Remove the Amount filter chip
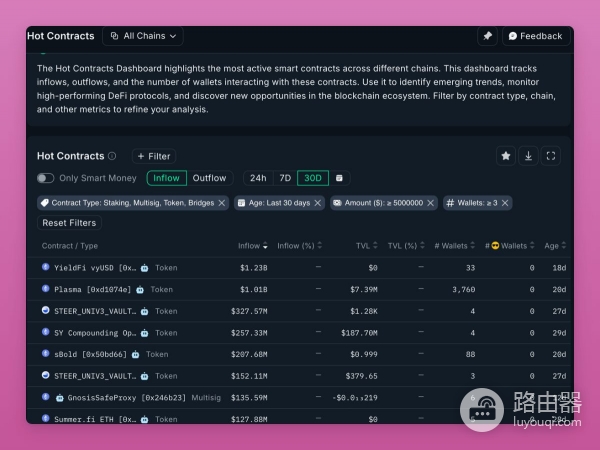This screenshot has width=600, height=450. coord(429,203)
